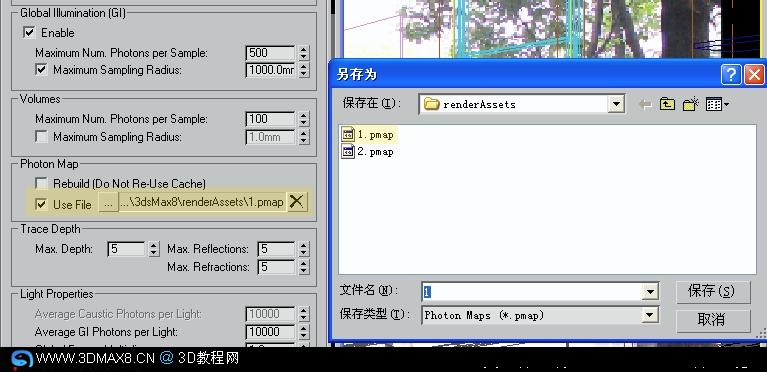Image resolution: width=767 pixels, height=372 pixels.
Task: Toggle the Use File checkbox
Action: 41,205
